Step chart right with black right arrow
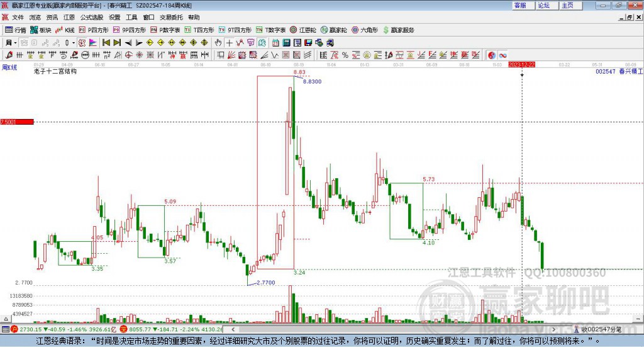 139,43
